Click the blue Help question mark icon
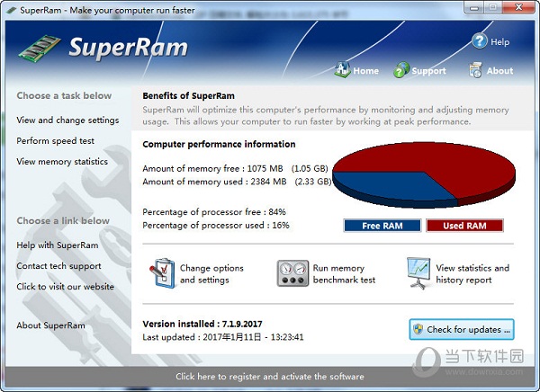The width and height of the screenshot is (540, 392). click(480, 41)
